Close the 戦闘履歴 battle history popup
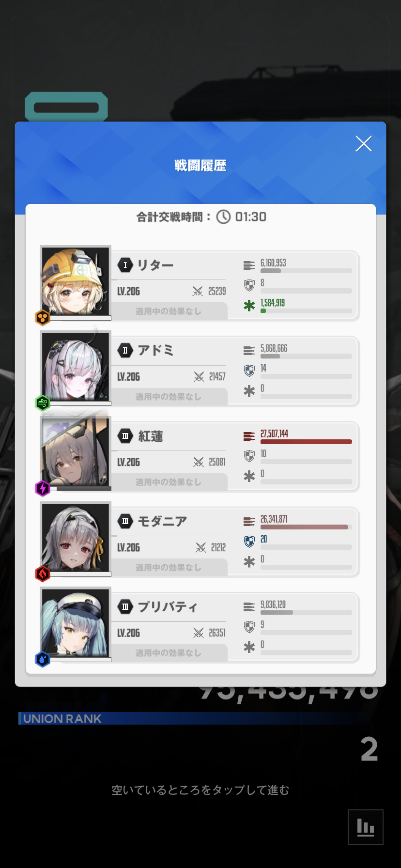The image size is (401, 868). point(363,143)
